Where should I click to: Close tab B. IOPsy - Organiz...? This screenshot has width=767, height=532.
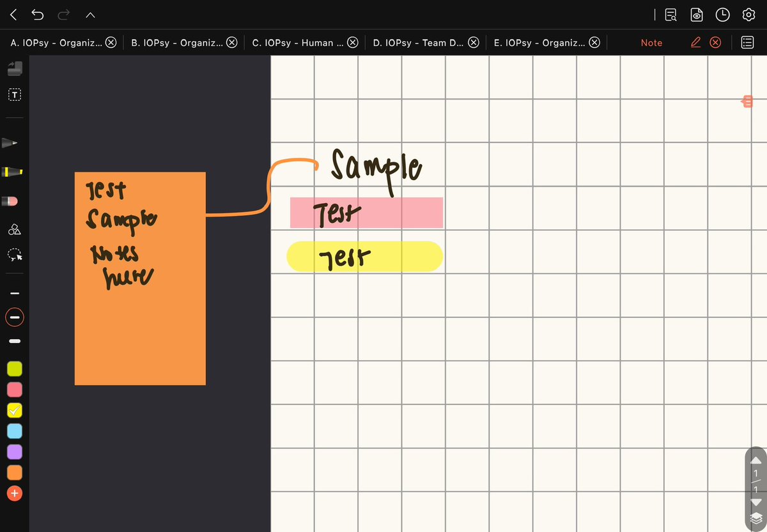(232, 43)
